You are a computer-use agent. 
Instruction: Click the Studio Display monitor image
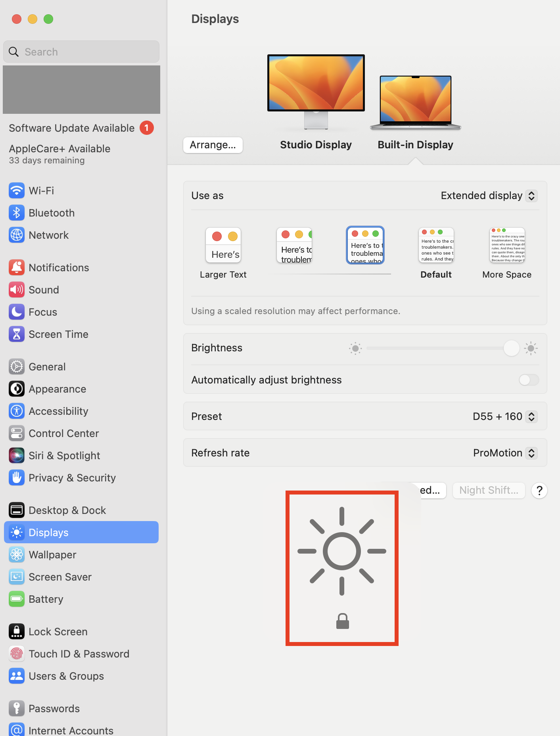coord(316,92)
